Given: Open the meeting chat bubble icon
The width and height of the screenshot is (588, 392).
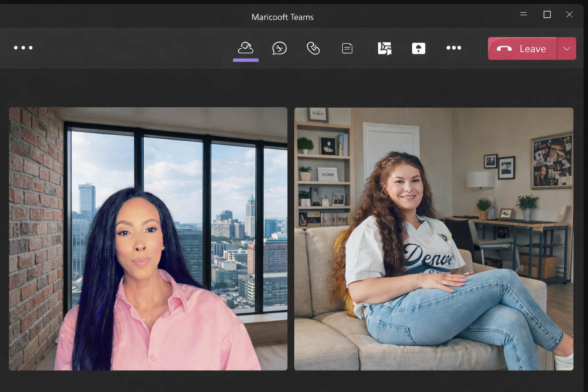Looking at the screenshot, I should (279, 48).
